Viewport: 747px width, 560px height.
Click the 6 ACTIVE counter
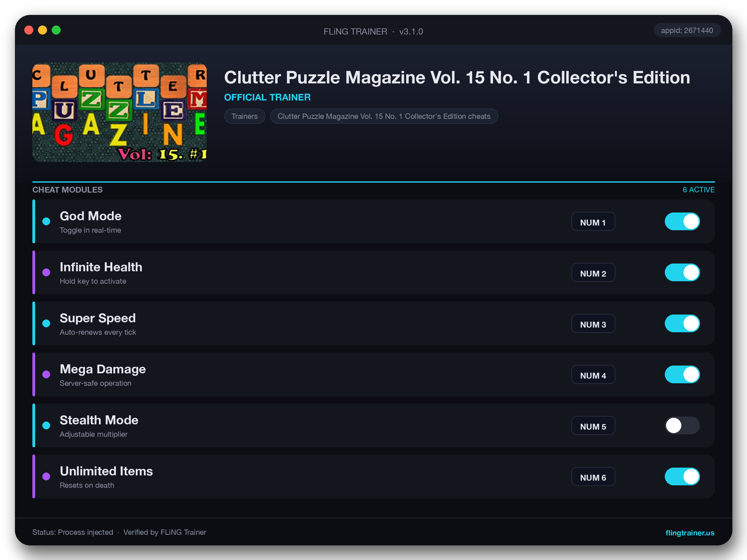[698, 190]
